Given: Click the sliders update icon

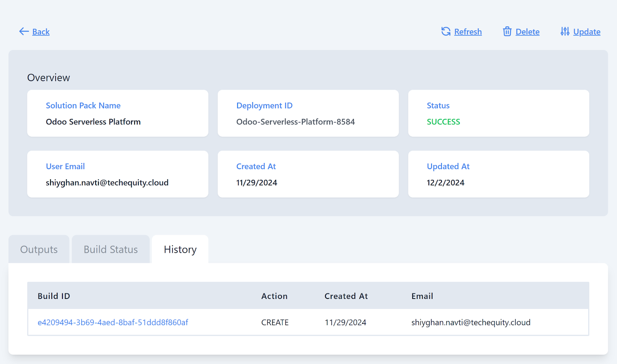Looking at the screenshot, I should coord(565,32).
